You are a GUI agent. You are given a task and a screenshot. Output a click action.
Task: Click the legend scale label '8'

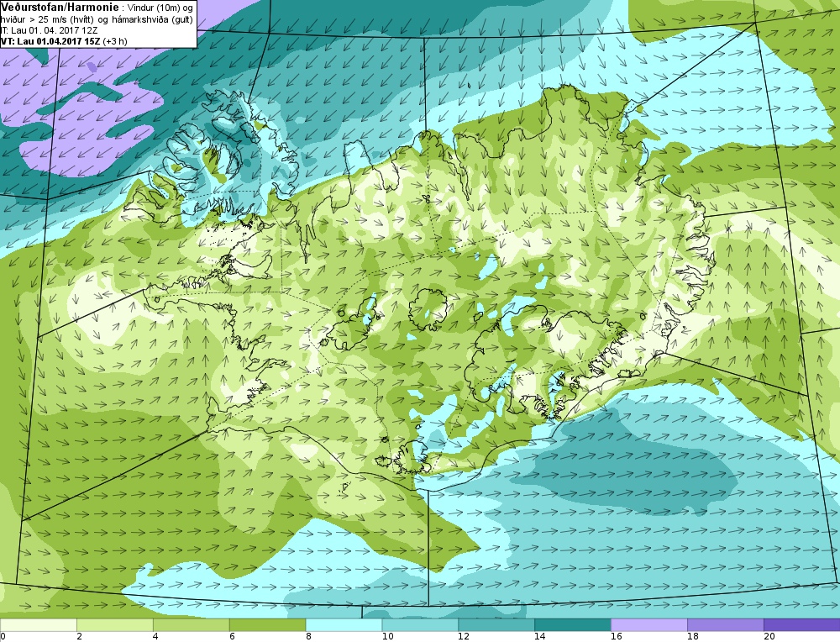(308, 636)
